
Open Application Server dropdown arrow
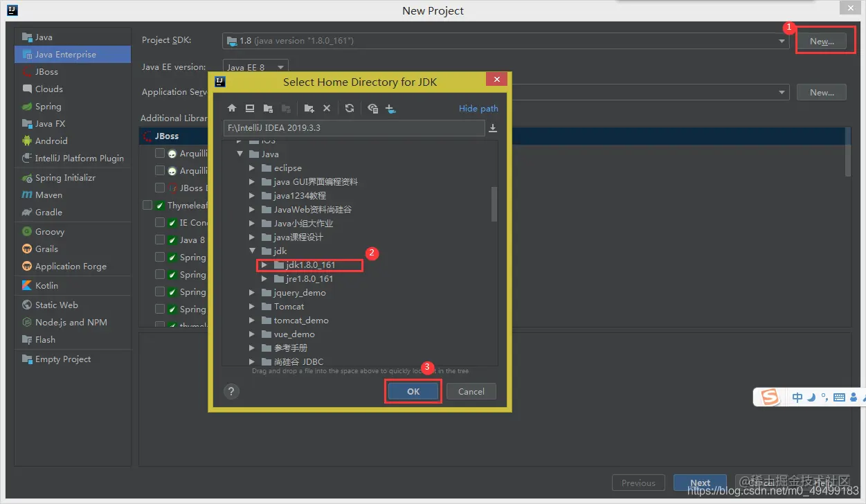(782, 92)
